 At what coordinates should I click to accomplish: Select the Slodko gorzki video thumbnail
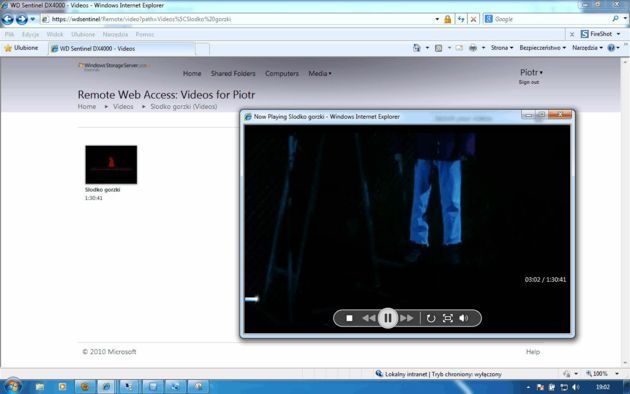[x=111, y=165]
